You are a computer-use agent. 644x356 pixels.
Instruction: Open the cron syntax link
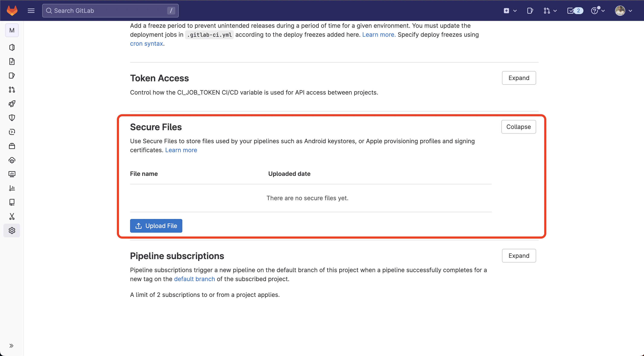click(146, 44)
